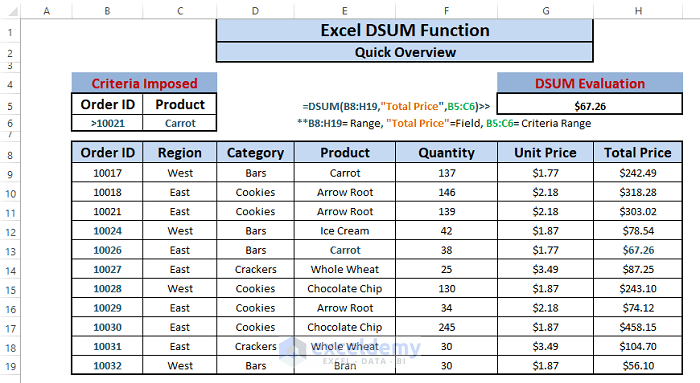This screenshot has height=383, width=700.
Task: Click Order ID cell 10026
Action: click(107, 250)
